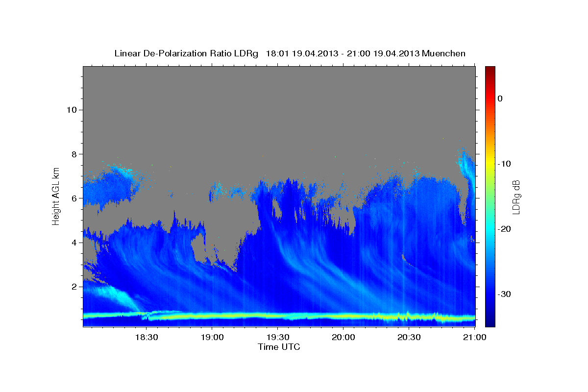Click the 21:00 time tick label

click(x=475, y=338)
